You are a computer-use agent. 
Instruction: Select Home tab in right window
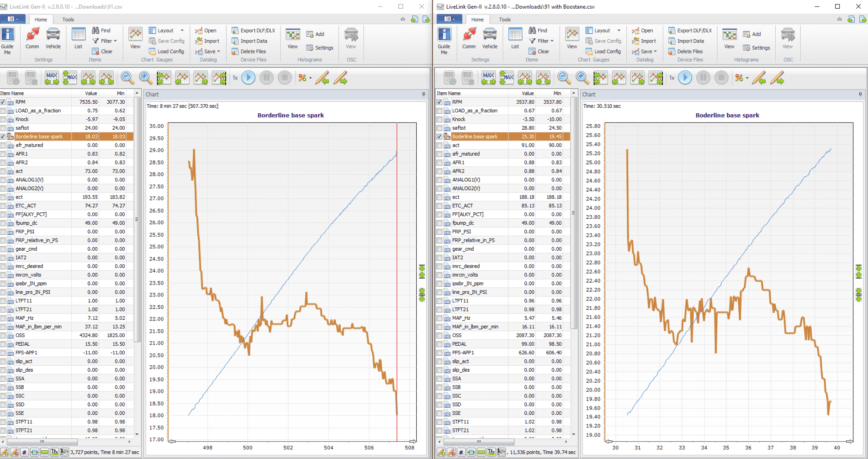tap(477, 20)
